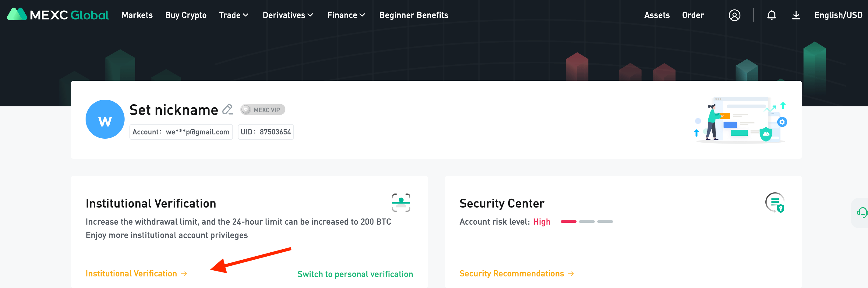Click the download app icon

[796, 15]
